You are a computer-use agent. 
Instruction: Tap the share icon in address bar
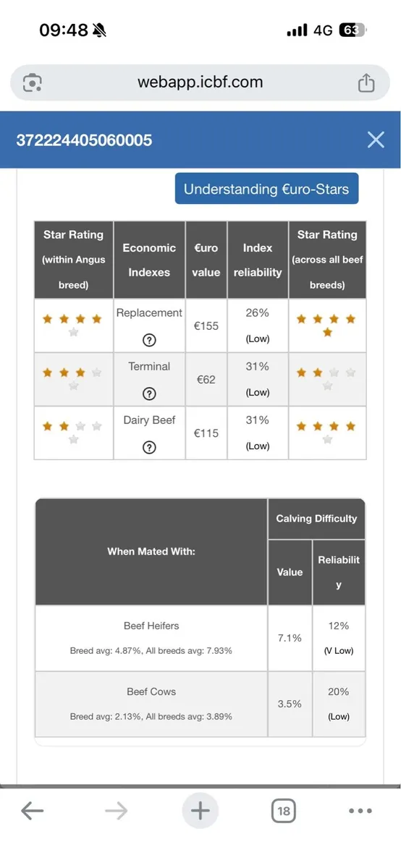point(366,82)
